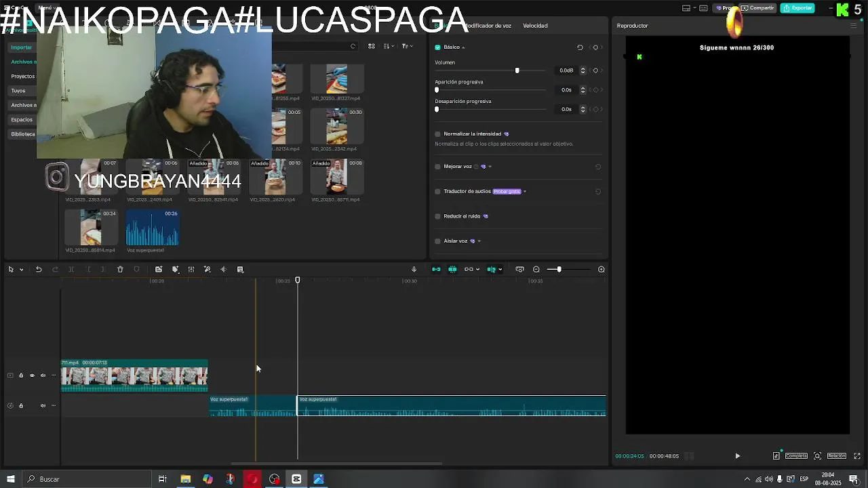
Task: Enable Normalizar la intensidad checkbox
Action: coord(437,134)
